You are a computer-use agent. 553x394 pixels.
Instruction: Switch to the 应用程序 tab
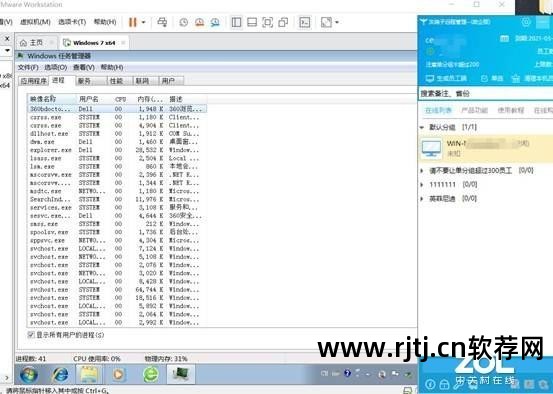(x=34, y=81)
